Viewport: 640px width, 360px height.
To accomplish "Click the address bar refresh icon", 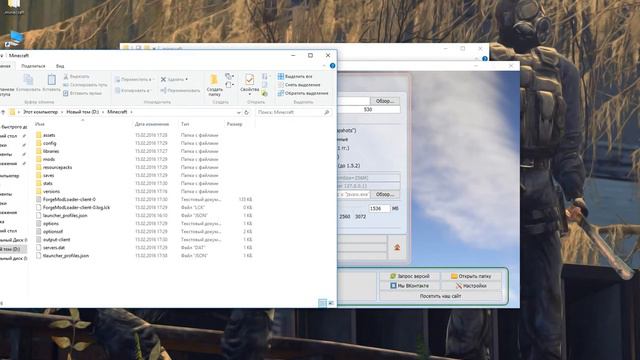I will 247,112.
